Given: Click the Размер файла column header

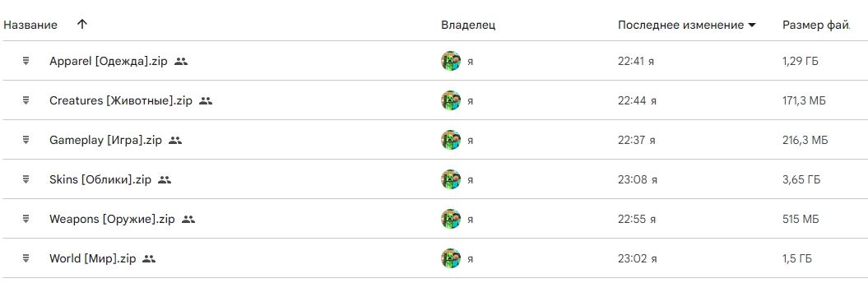Looking at the screenshot, I should [816, 25].
